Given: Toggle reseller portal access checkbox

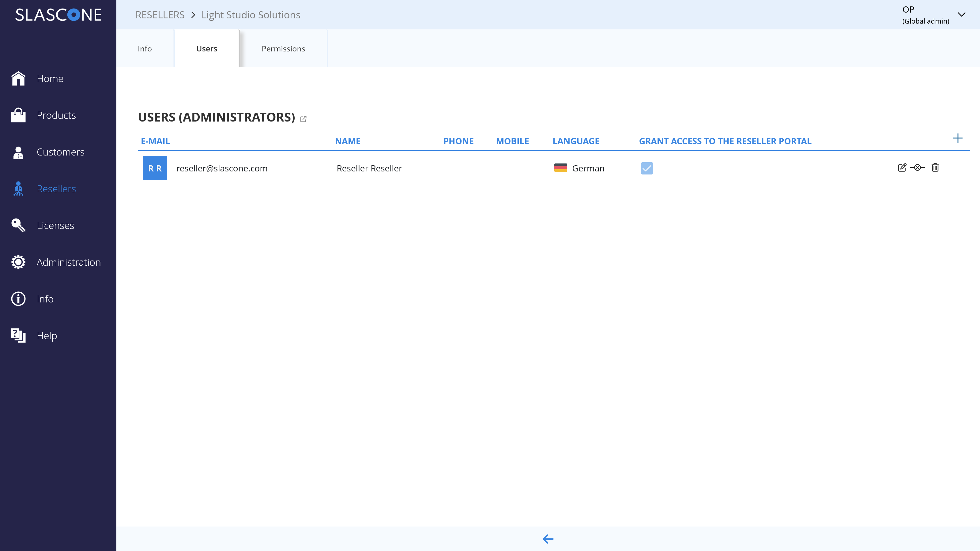Looking at the screenshot, I should [x=647, y=168].
